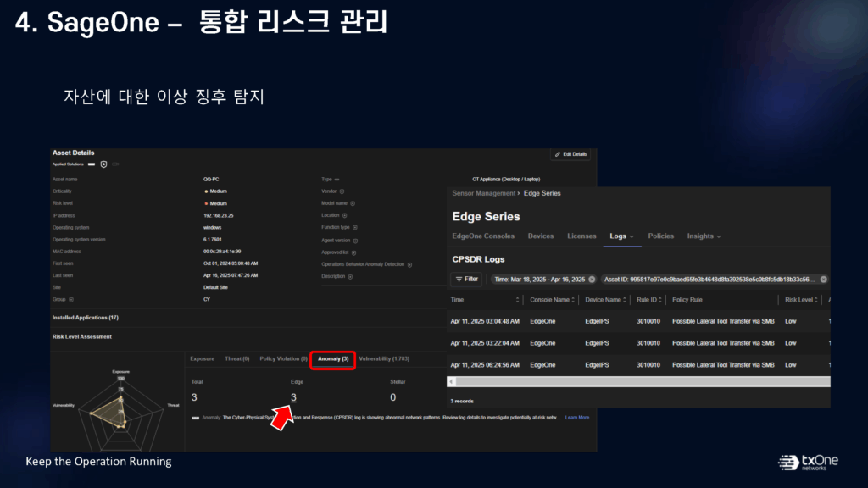The height and width of the screenshot is (488, 868).
Task: Switch to the Anomaly (3) tab
Action: 332,359
